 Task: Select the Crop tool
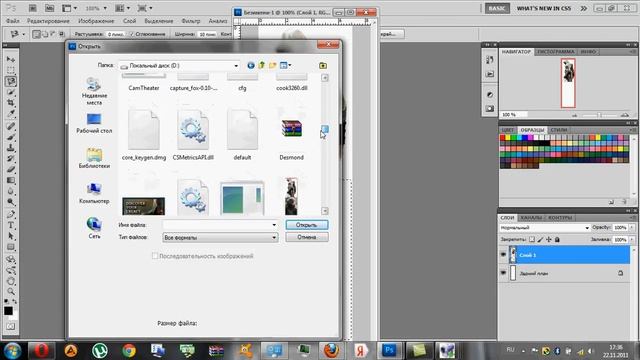tap(11, 103)
